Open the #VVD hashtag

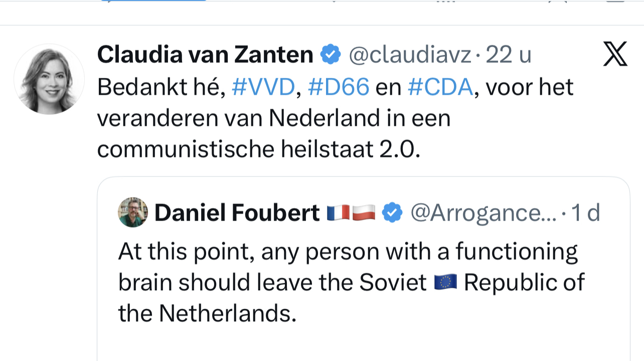click(x=263, y=87)
